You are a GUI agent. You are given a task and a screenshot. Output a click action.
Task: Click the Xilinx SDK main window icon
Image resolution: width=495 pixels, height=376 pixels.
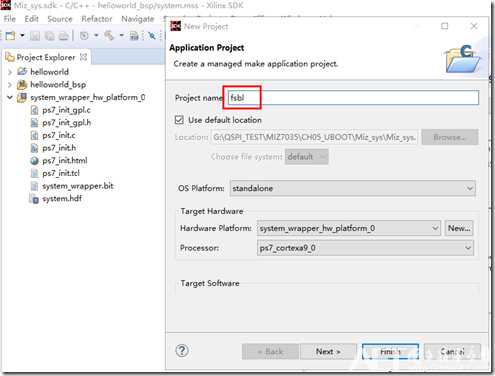[x=6, y=5]
